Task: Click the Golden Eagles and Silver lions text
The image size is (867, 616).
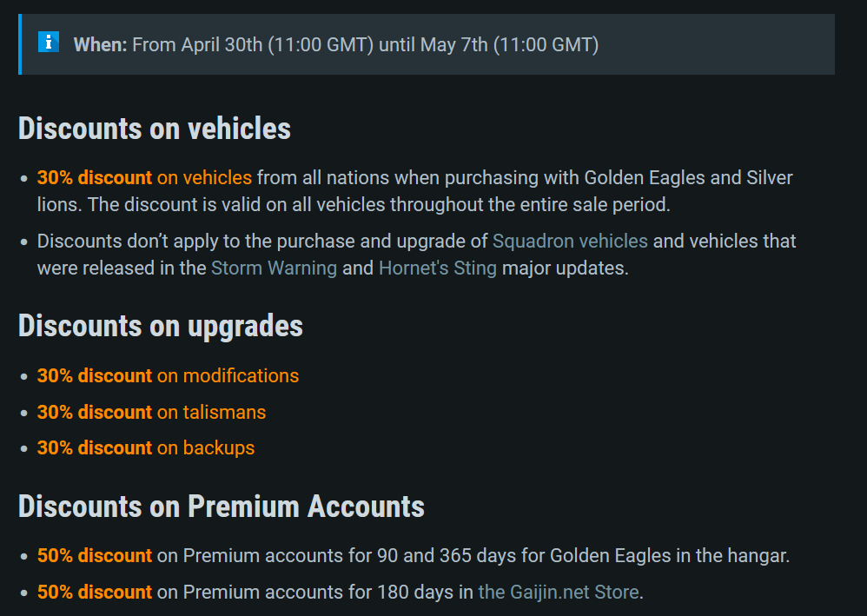Action: coord(686,178)
